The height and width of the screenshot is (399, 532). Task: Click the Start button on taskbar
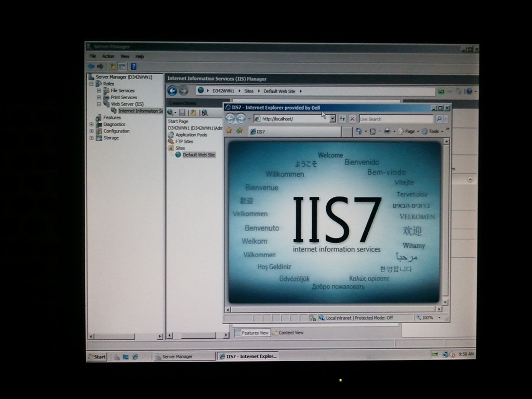coord(97,356)
